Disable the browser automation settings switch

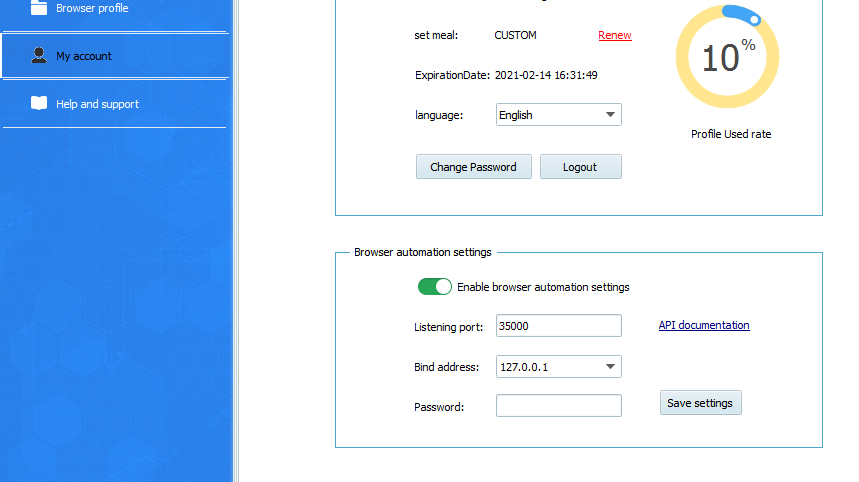(x=435, y=287)
